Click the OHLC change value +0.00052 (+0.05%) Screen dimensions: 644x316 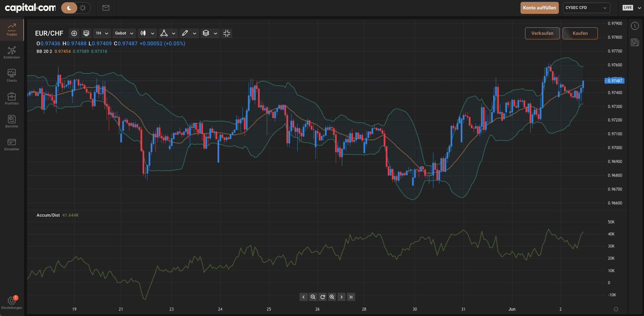tap(163, 43)
